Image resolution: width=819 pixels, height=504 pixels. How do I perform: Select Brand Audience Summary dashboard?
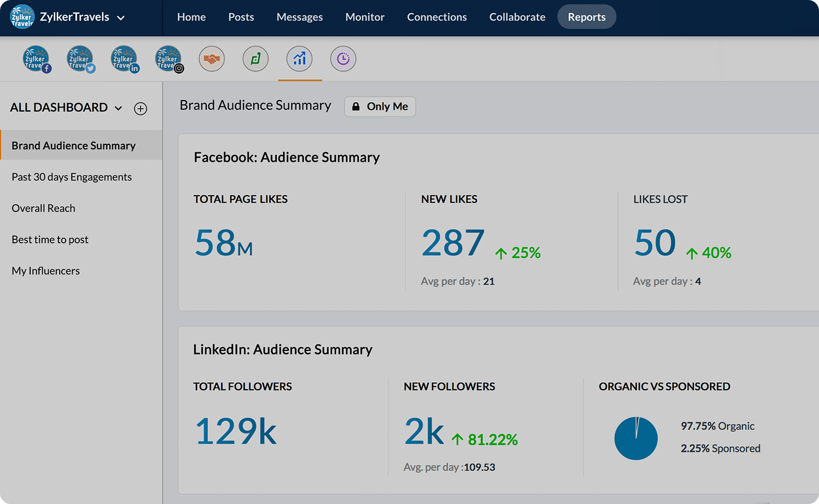pos(81,145)
